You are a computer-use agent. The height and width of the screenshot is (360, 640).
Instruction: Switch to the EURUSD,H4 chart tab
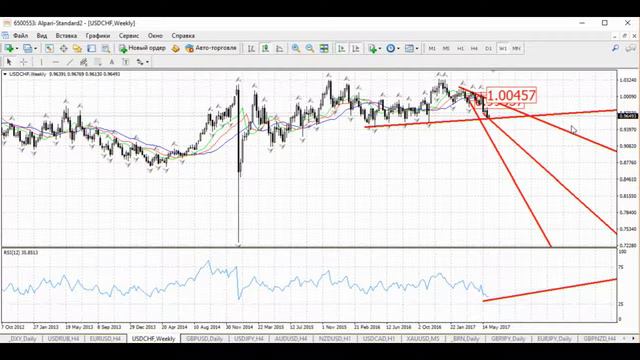pos(105,339)
